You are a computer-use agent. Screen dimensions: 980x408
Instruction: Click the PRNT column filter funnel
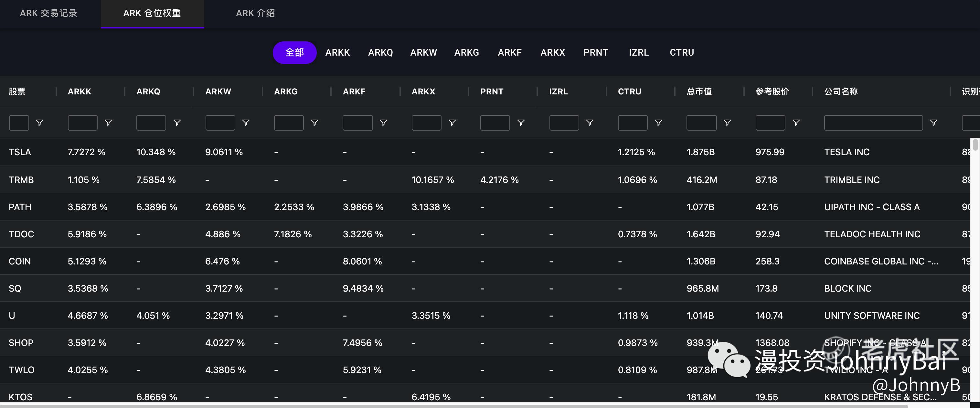(521, 123)
